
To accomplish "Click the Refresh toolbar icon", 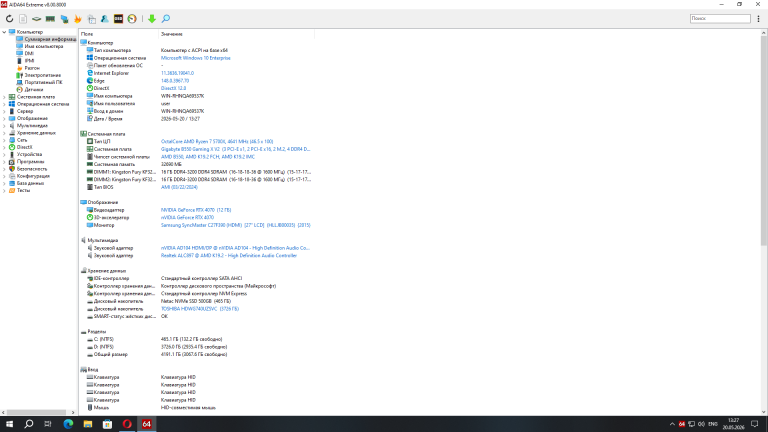I will click(x=9, y=19).
